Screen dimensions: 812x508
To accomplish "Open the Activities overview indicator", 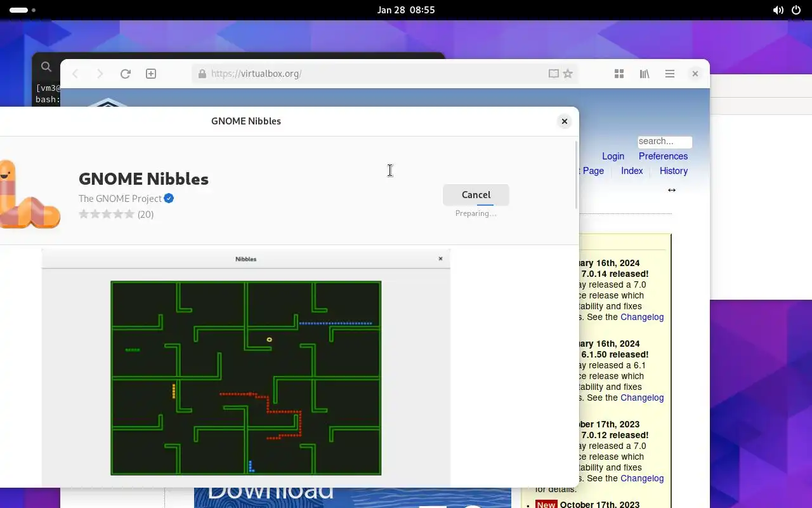I will (x=23, y=10).
